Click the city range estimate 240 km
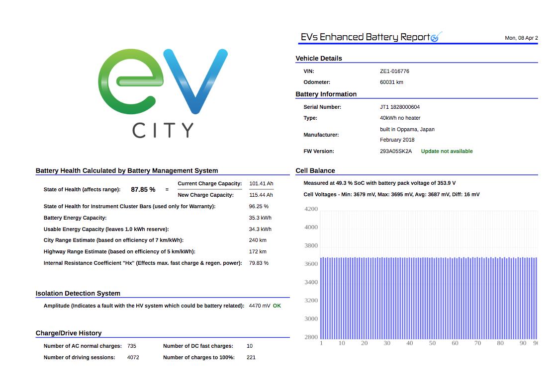The height and width of the screenshot is (392, 555). (258, 240)
